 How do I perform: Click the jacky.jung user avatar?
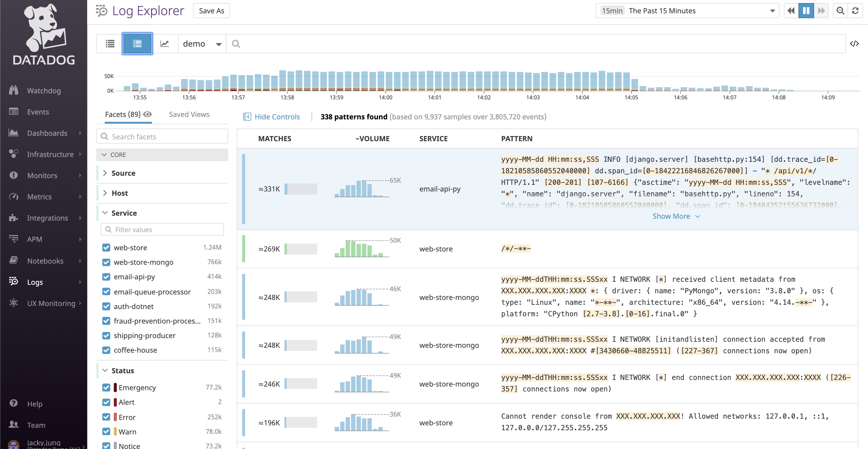14,445
